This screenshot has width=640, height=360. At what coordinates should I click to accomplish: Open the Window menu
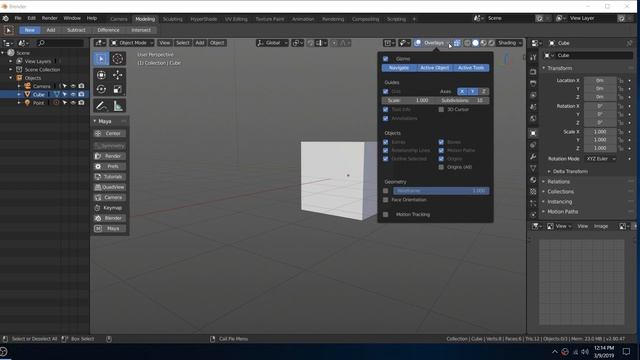(72, 18)
